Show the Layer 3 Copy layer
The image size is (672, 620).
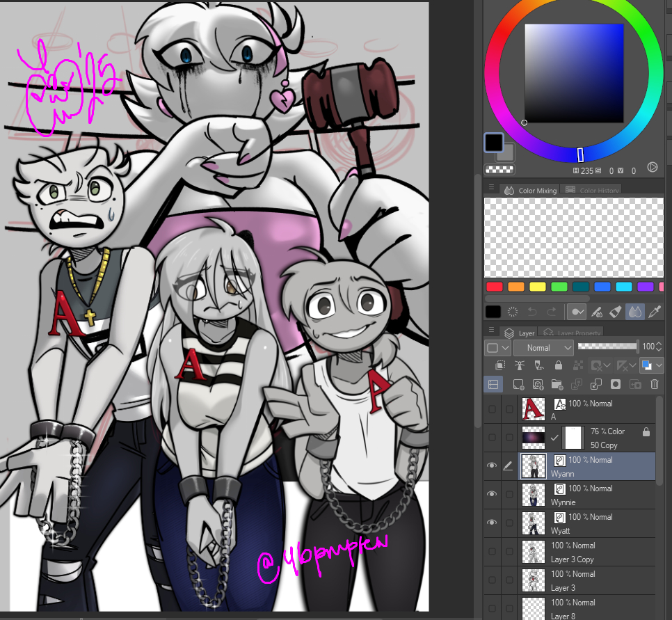(492, 551)
